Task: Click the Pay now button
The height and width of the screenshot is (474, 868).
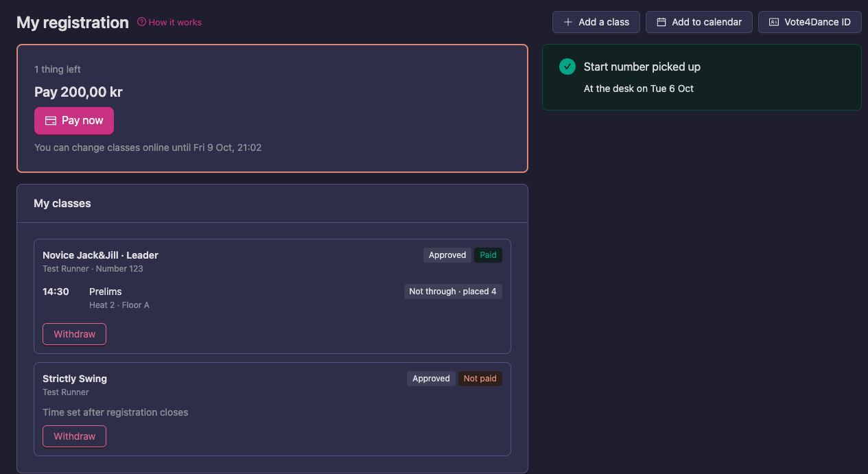Action: (x=74, y=121)
